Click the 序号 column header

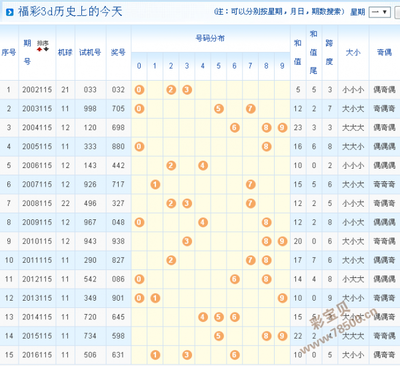tap(9, 52)
